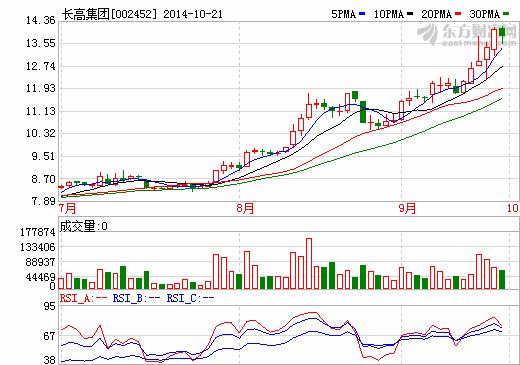Click the 成交量:0 volume label
Image resolution: width=520 pixels, height=365 pixels.
point(83,227)
